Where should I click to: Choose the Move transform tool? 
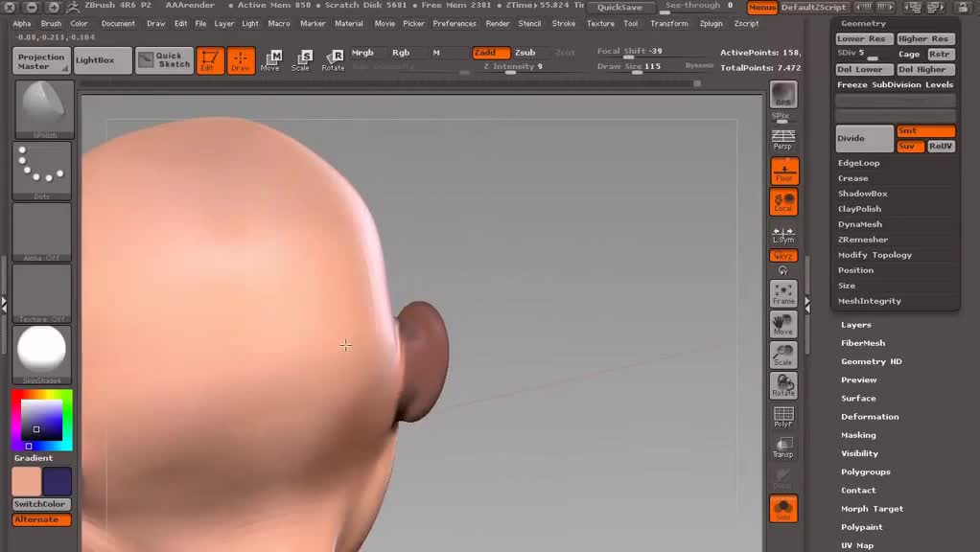coord(270,60)
